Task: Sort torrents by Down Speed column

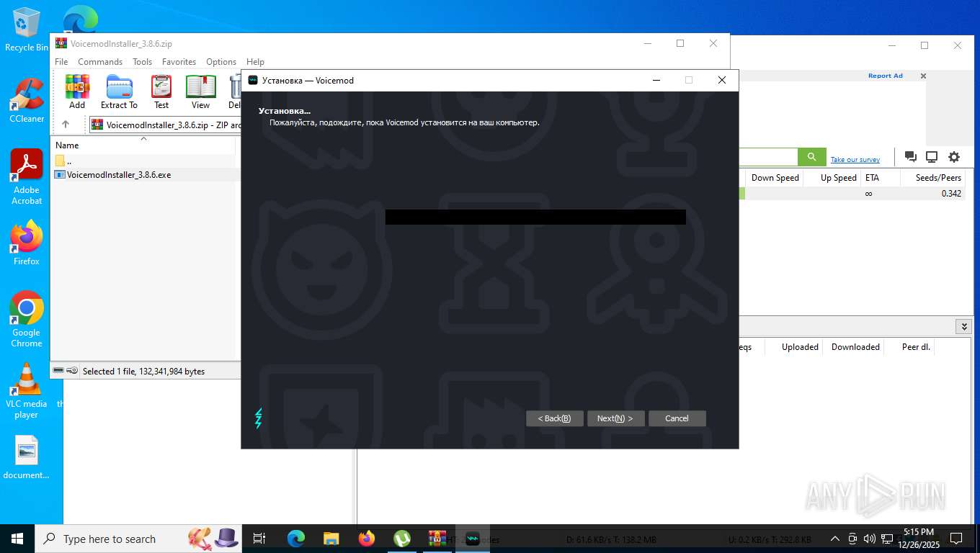Action: [x=775, y=178]
